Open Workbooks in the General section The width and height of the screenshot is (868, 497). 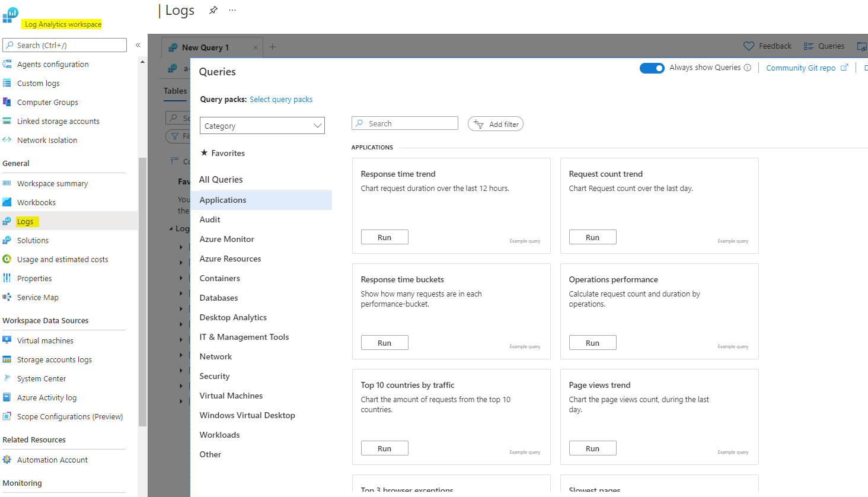[x=36, y=202]
